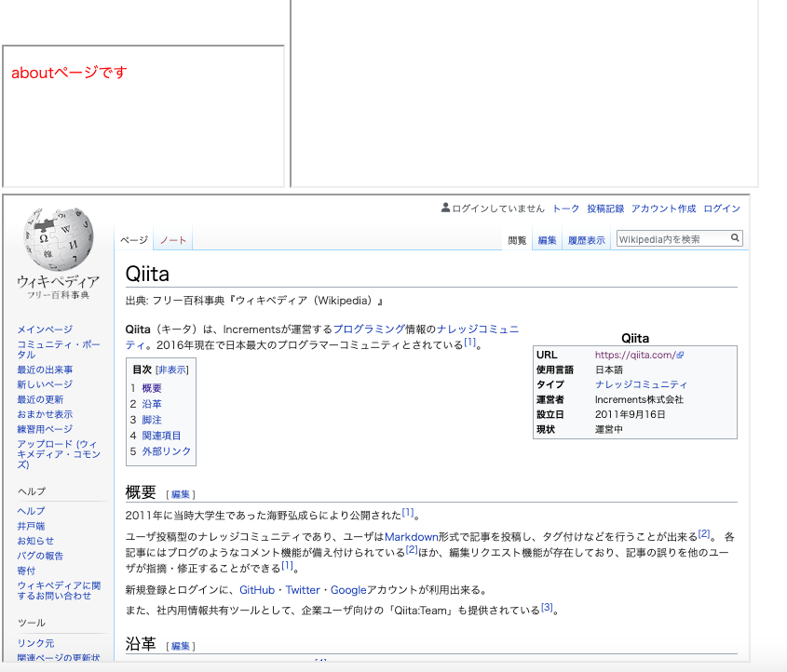Click the search magnifier icon
Image resolution: width=787 pixels, height=672 pixels.
735,237
